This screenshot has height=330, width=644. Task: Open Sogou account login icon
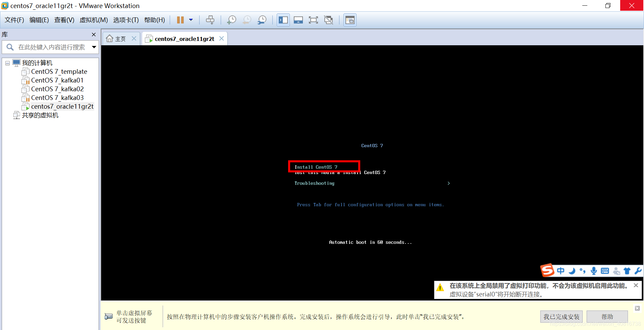(616, 271)
